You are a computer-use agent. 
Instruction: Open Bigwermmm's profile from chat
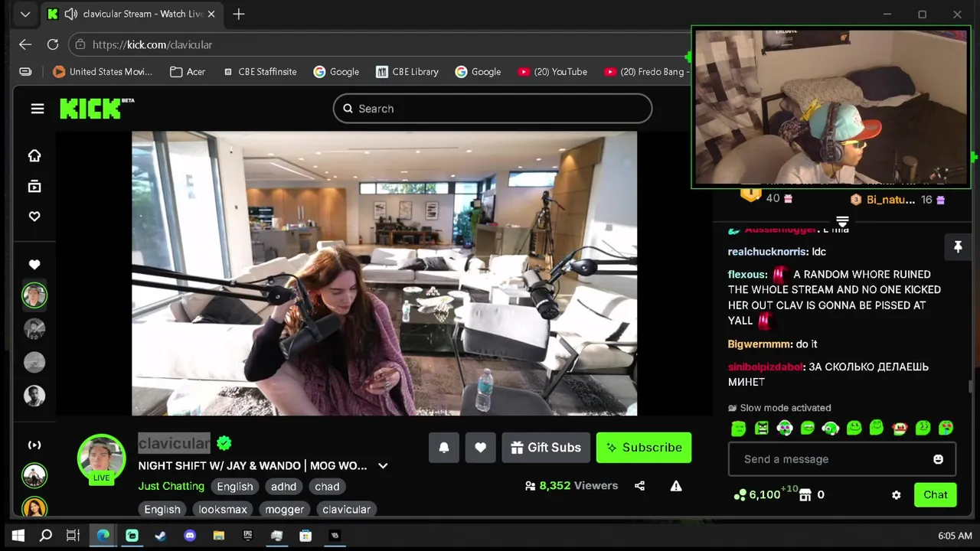click(760, 344)
